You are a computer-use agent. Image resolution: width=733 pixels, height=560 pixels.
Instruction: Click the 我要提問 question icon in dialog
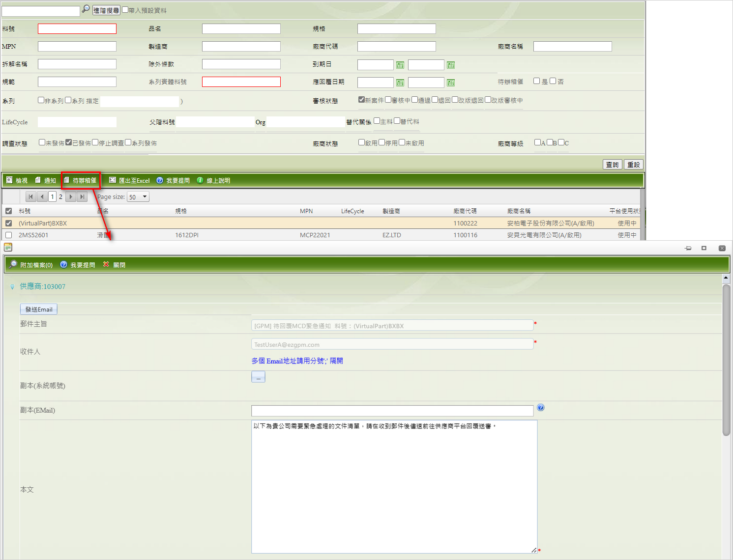(x=64, y=264)
